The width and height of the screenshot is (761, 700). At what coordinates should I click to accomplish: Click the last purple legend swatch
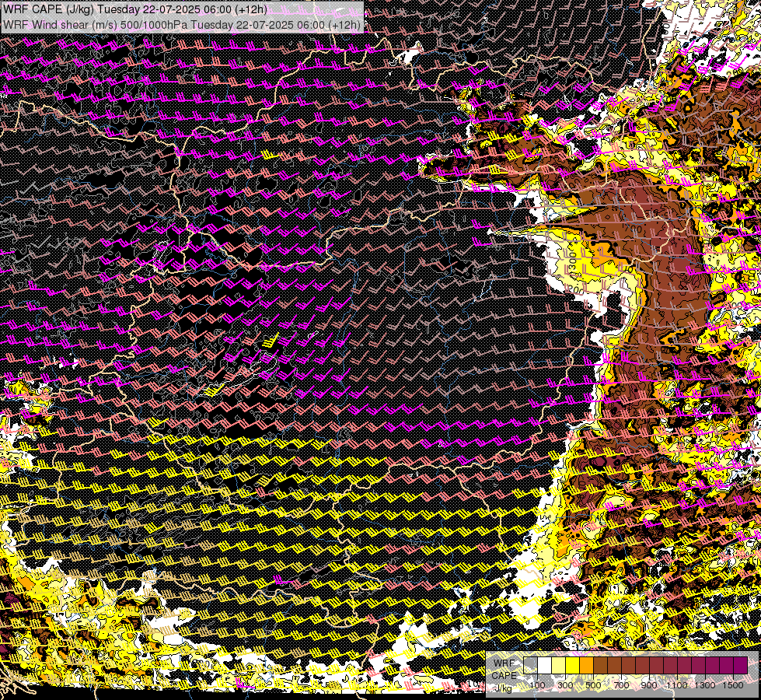[740, 665]
